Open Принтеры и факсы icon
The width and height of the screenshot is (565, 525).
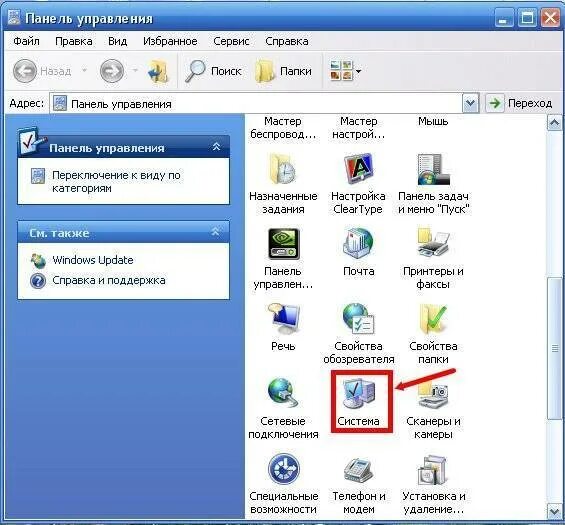[x=433, y=244]
